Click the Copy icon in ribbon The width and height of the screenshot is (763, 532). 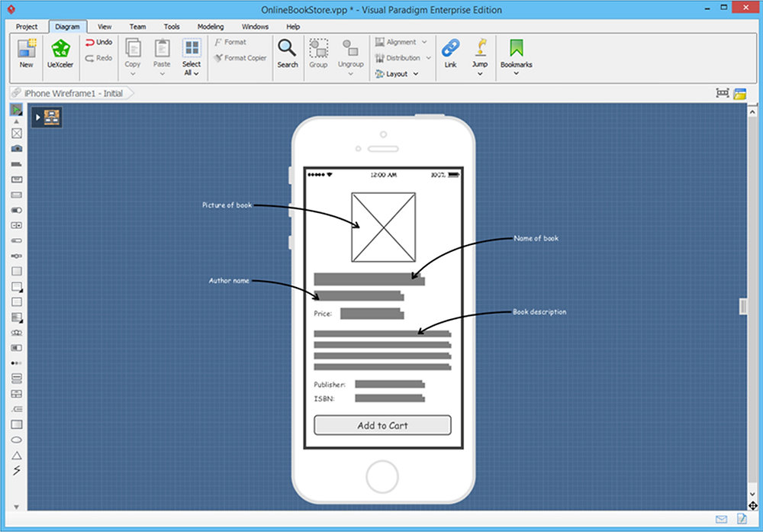(x=132, y=48)
